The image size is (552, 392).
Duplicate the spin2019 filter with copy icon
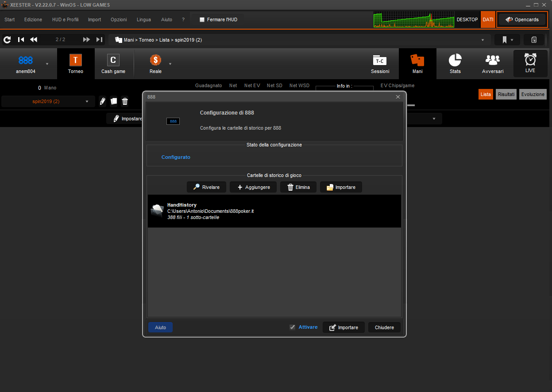click(x=114, y=101)
